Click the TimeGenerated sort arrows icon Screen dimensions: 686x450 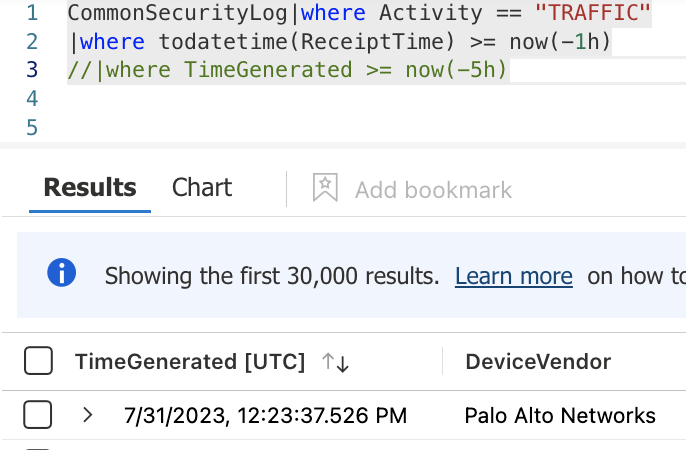point(335,363)
